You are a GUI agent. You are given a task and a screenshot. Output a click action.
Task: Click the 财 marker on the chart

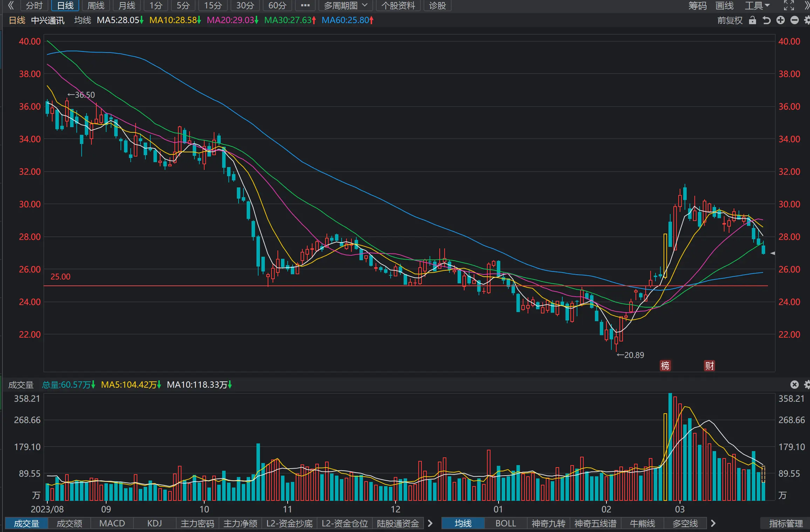click(x=709, y=366)
